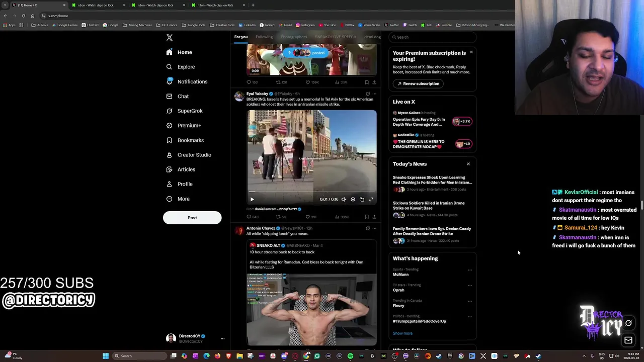Image resolution: width=644 pixels, height=362 pixels.
Task: Open More menu in the sidebar
Action: point(178,199)
